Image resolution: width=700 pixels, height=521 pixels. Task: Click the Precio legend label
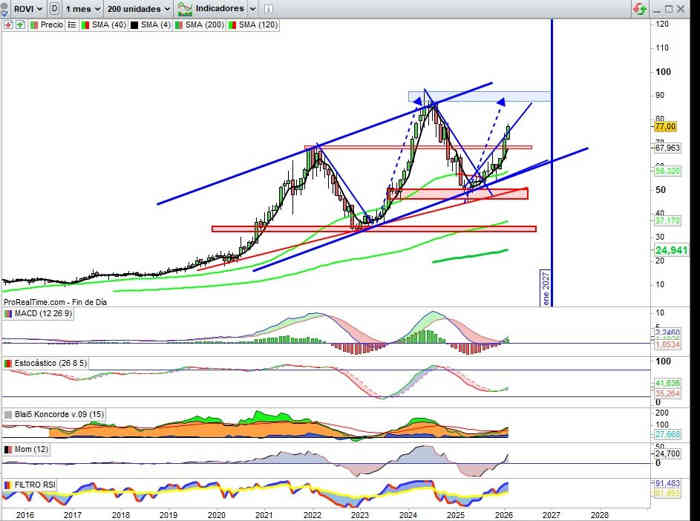(51, 23)
